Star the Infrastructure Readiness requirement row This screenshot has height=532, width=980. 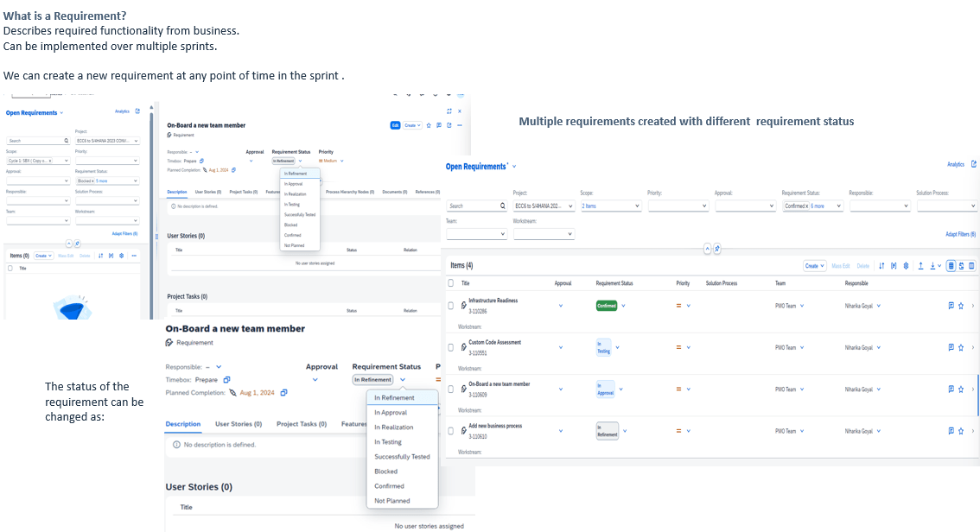click(959, 305)
